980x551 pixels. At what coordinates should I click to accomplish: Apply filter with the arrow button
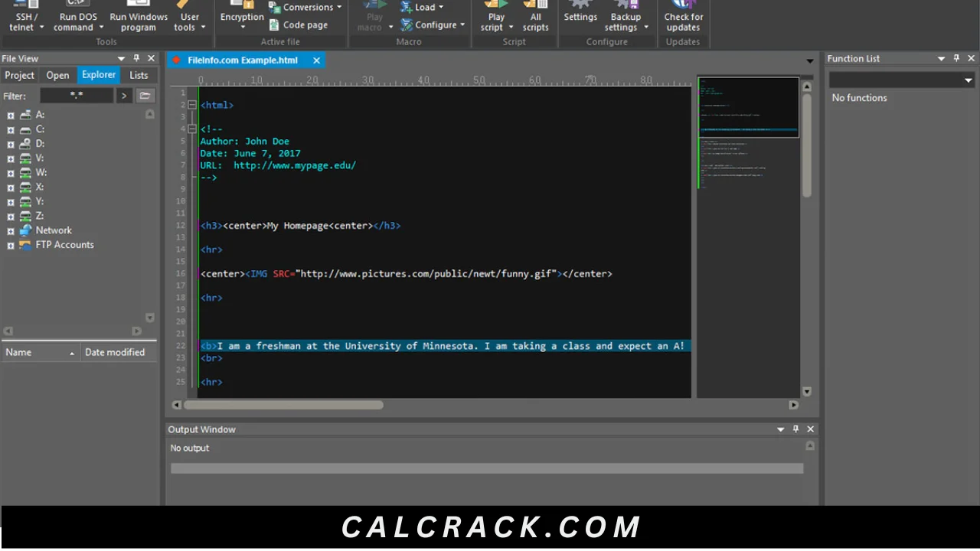[x=124, y=96]
